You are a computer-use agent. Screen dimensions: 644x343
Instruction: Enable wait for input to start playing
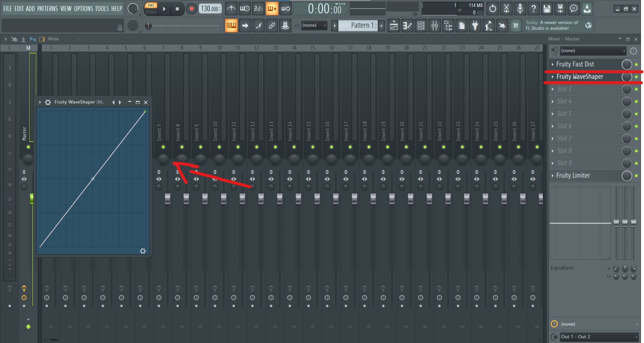tap(245, 9)
